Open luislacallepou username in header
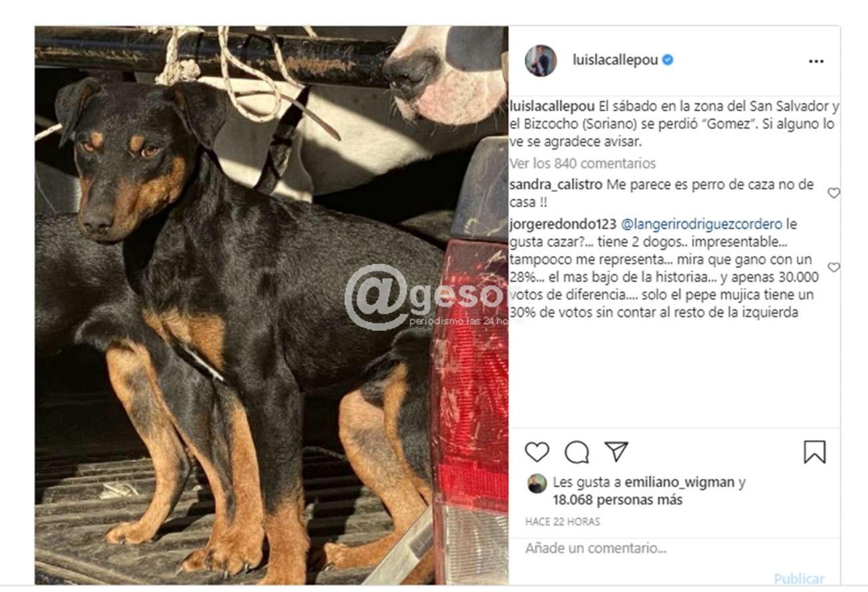The height and width of the screenshot is (592, 868). pos(615,60)
